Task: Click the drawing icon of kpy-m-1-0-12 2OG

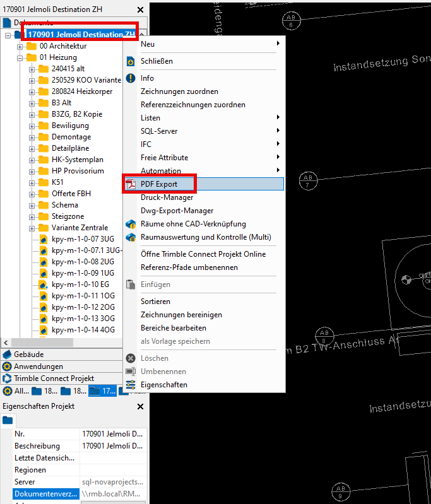Action: coord(44,307)
